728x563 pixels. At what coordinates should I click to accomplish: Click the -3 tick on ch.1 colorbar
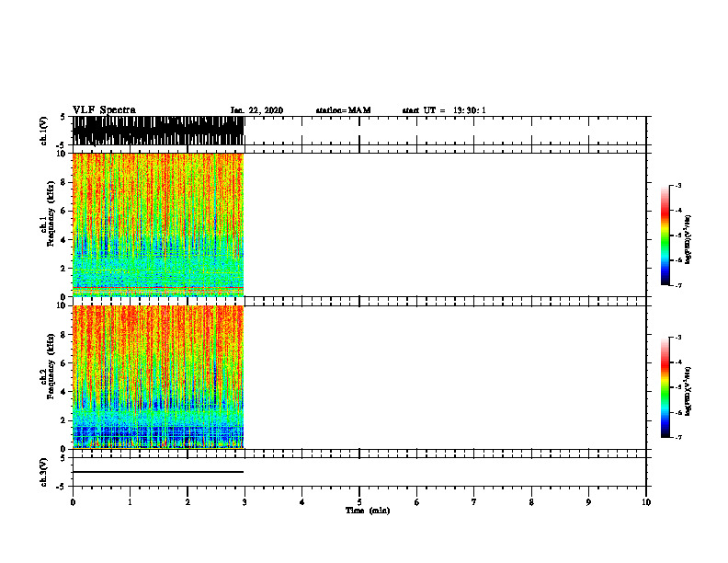coord(678,185)
